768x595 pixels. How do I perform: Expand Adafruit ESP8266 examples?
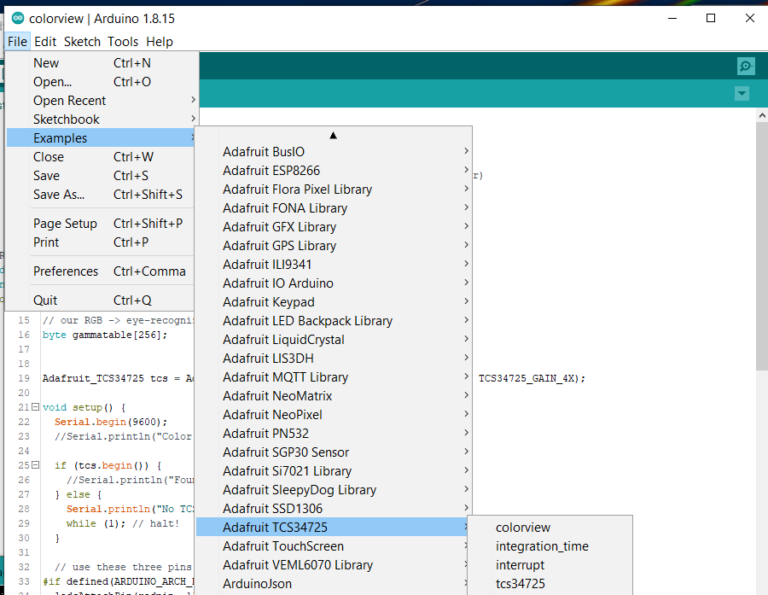point(334,170)
